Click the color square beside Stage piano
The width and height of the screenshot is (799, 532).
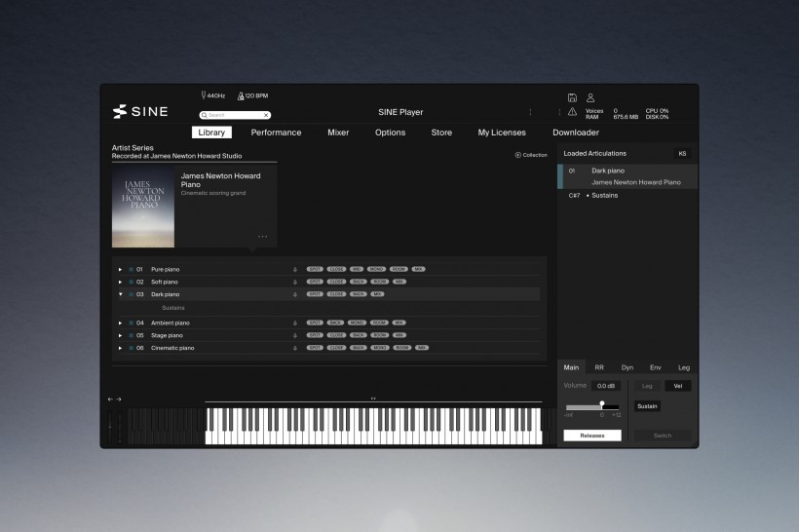(x=131, y=335)
